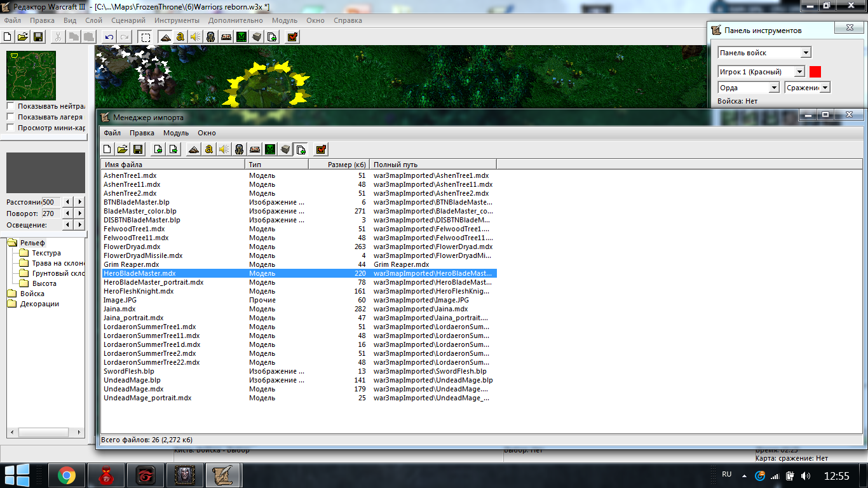Enable 'Показывать нейтрал' checkbox
The image size is (868, 488).
click(x=11, y=106)
